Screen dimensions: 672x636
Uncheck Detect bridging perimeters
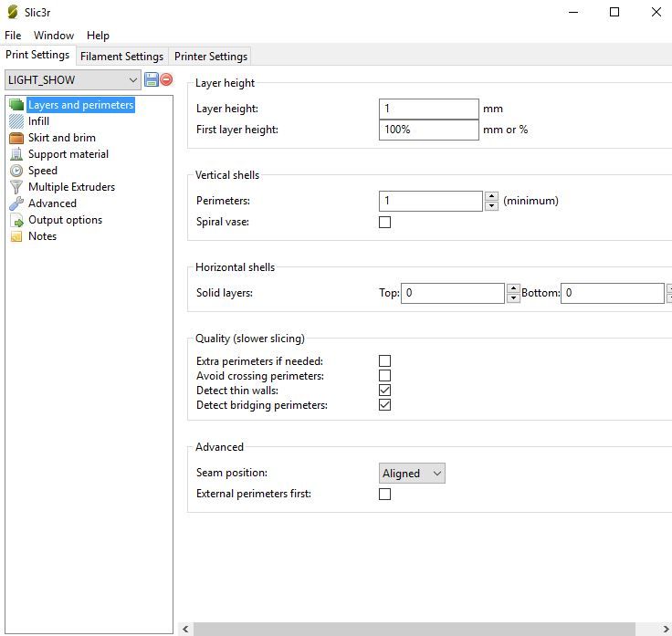tap(385, 405)
